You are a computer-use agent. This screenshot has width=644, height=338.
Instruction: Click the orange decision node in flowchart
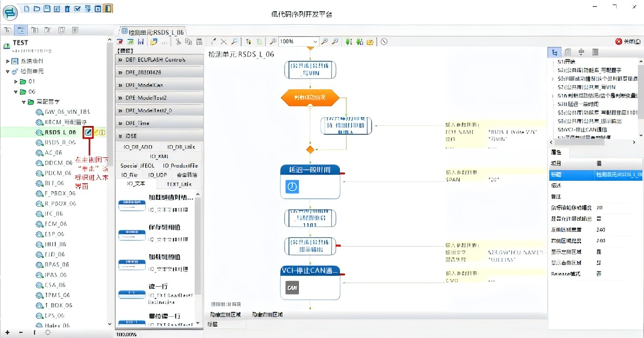309,97
